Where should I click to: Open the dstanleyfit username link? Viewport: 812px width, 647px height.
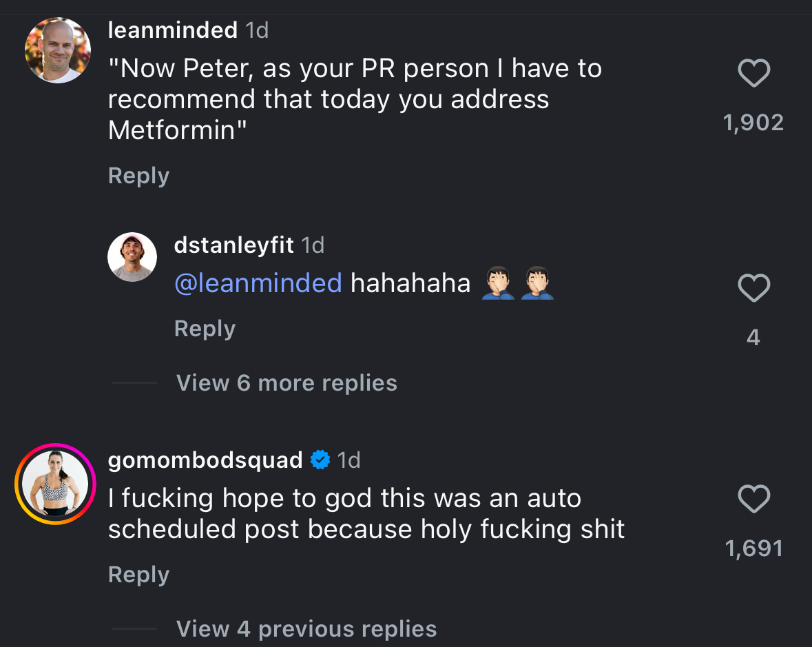(x=234, y=245)
